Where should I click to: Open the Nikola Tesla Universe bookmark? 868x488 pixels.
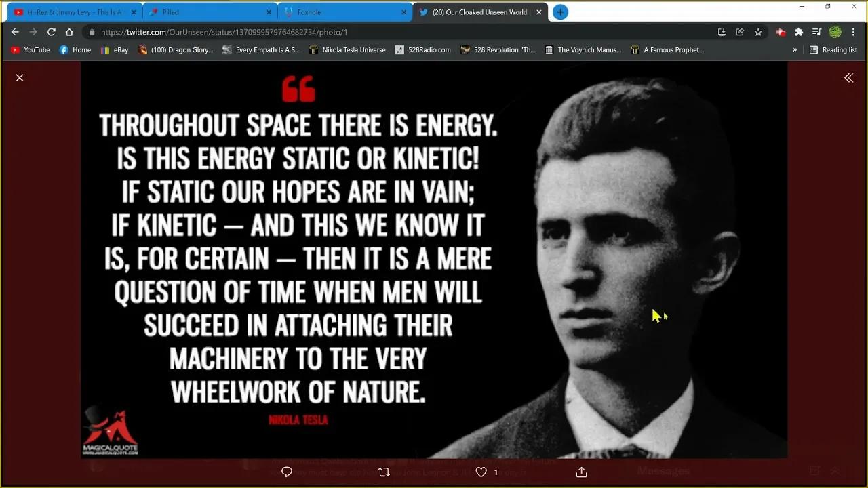pyautogui.click(x=347, y=49)
